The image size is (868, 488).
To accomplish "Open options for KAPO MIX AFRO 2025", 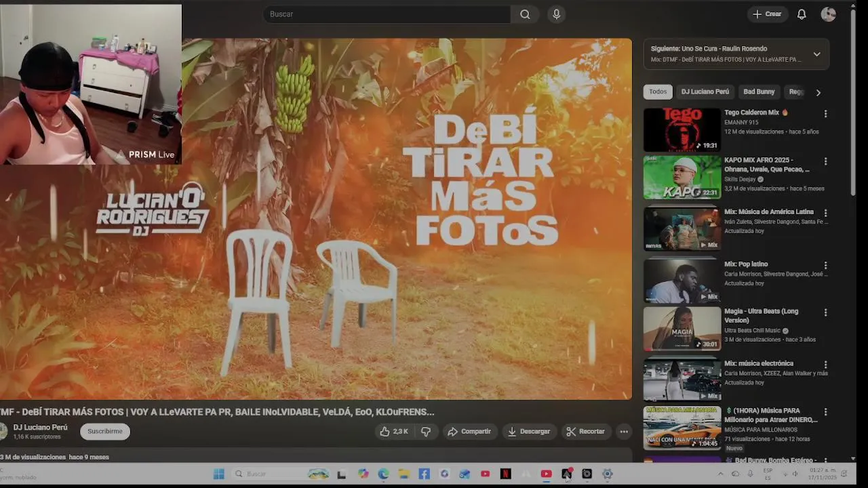I will (x=825, y=161).
